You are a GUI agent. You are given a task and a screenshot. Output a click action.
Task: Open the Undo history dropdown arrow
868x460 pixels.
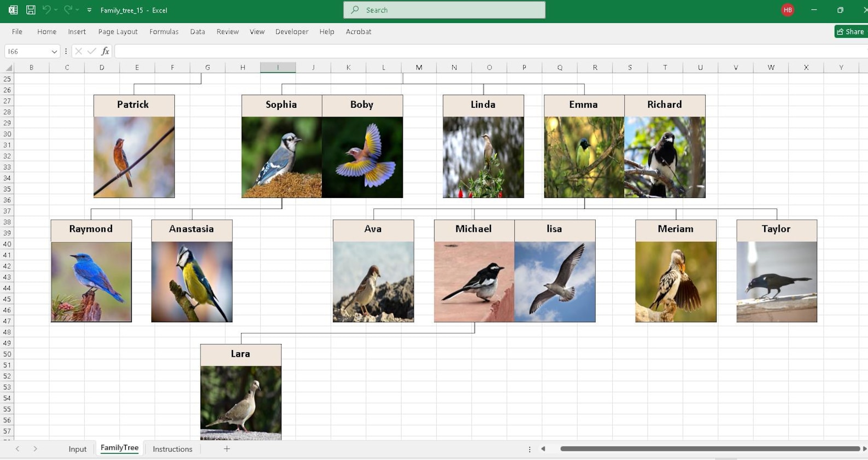click(56, 10)
